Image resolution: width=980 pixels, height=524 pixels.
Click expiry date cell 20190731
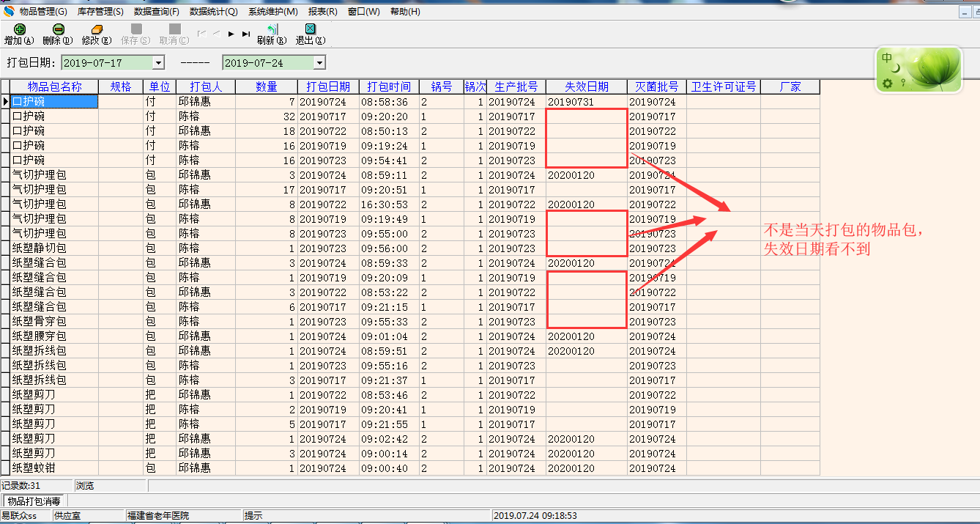(x=587, y=102)
